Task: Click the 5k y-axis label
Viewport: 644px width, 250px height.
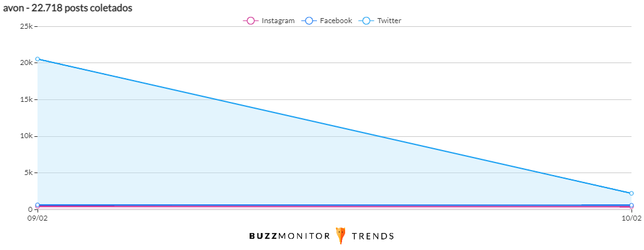Action: (28, 172)
